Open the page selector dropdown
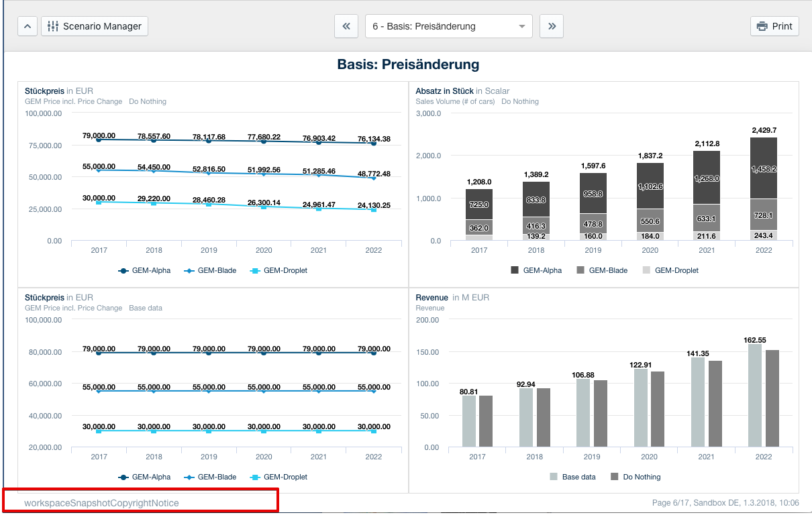 [449, 26]
